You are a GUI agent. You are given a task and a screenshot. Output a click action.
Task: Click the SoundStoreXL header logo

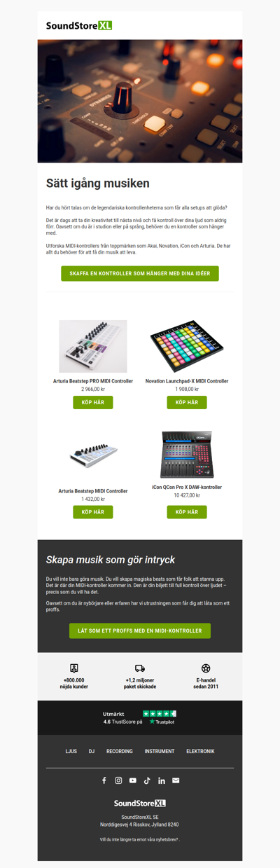[79, 25]
